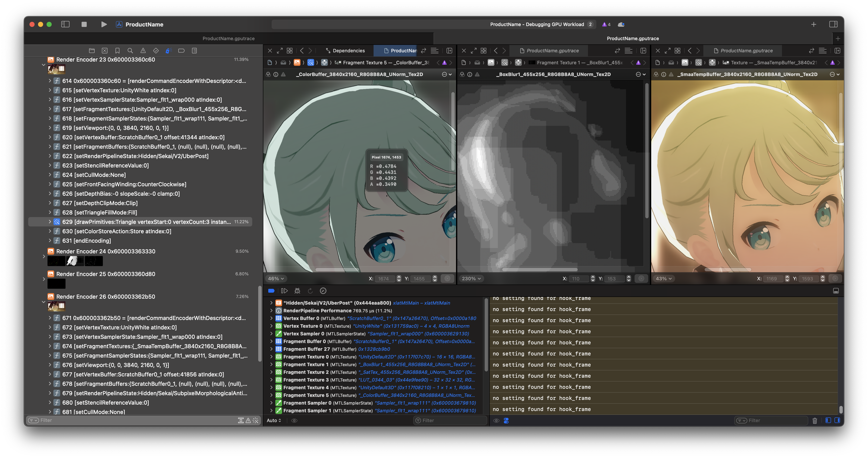Screen dimensions: 868x458
Task: Open the test navigator diamond icon
Action: point(156,51)
